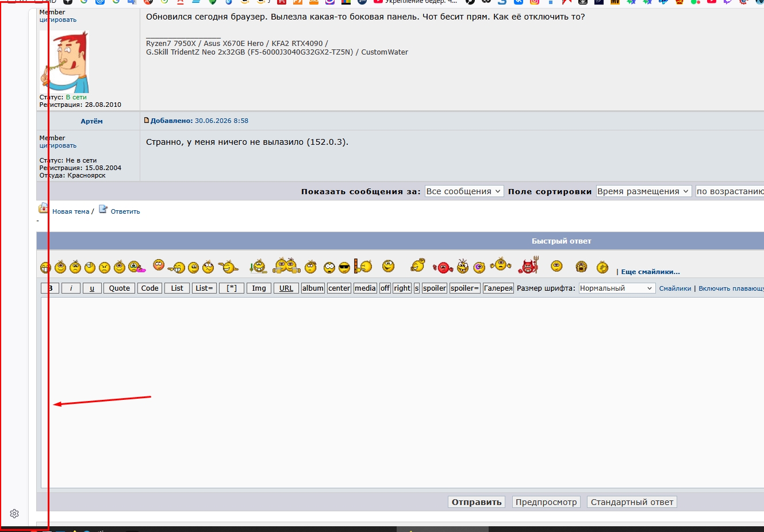This screenshot has height=532, width=764.
Task: Click the status text 'В сети'
Action: pyautogui.click(x=76, y=97)
